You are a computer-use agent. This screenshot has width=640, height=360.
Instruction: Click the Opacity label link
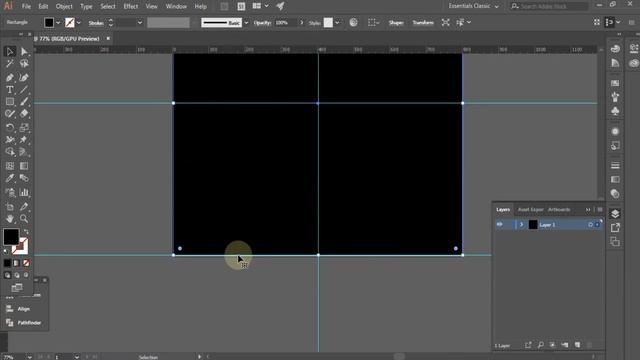pos(262,23)
